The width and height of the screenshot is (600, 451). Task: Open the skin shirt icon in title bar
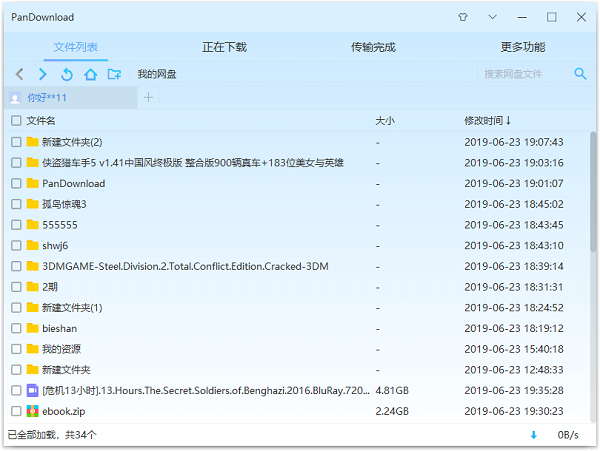click(x=462, y=17)
